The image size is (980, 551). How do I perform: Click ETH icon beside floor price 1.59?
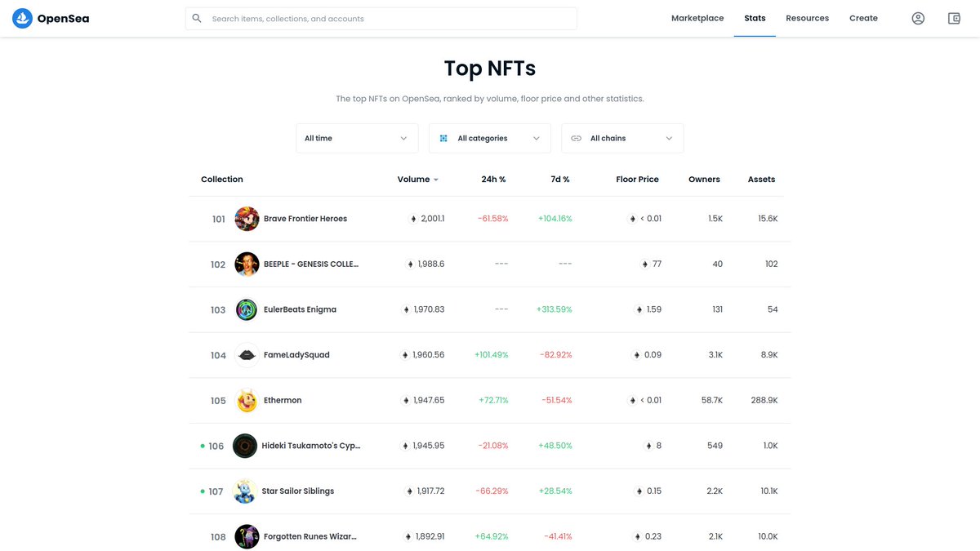point(639,309)
